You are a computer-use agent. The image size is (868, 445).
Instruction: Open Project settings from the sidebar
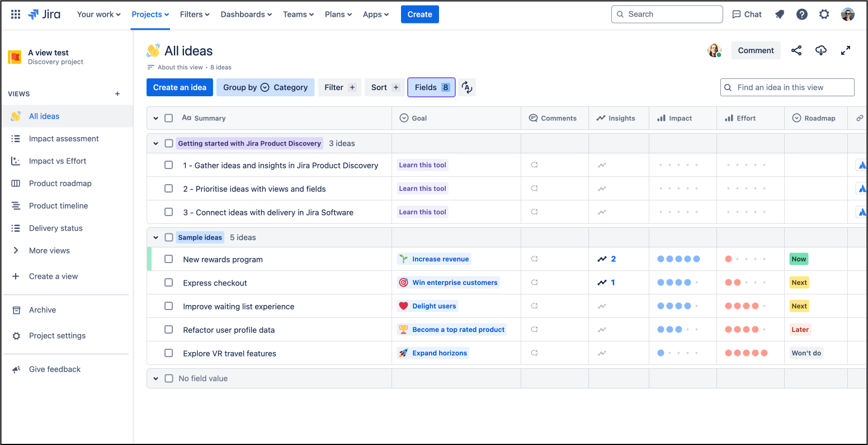57,335
